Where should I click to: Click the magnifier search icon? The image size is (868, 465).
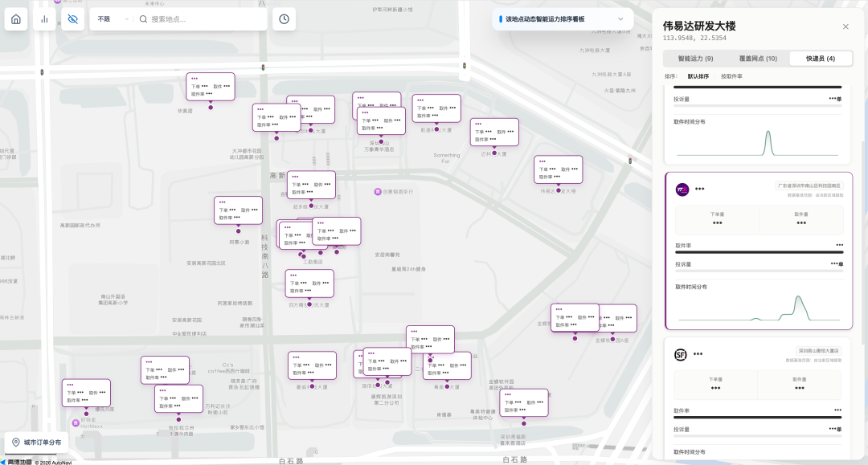143,19
